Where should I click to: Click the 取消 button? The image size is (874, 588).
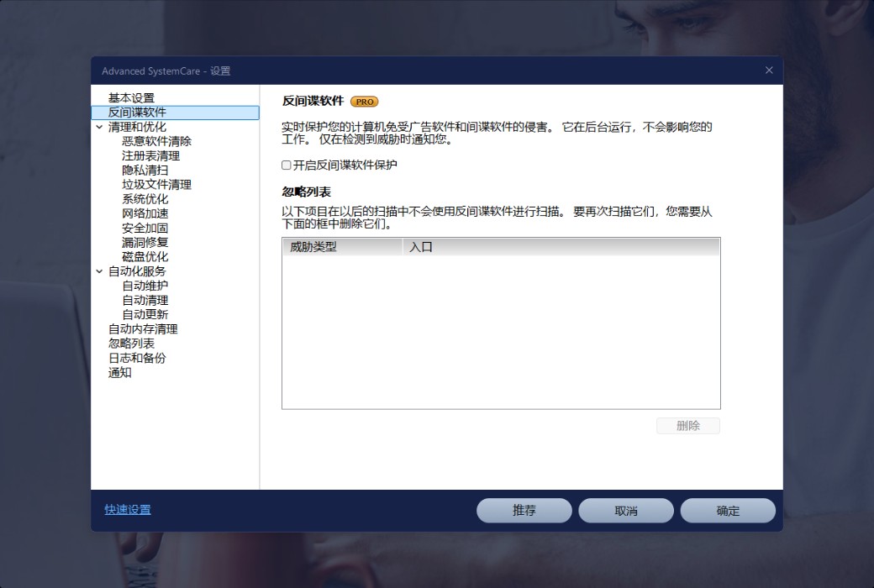click(625, 511)
